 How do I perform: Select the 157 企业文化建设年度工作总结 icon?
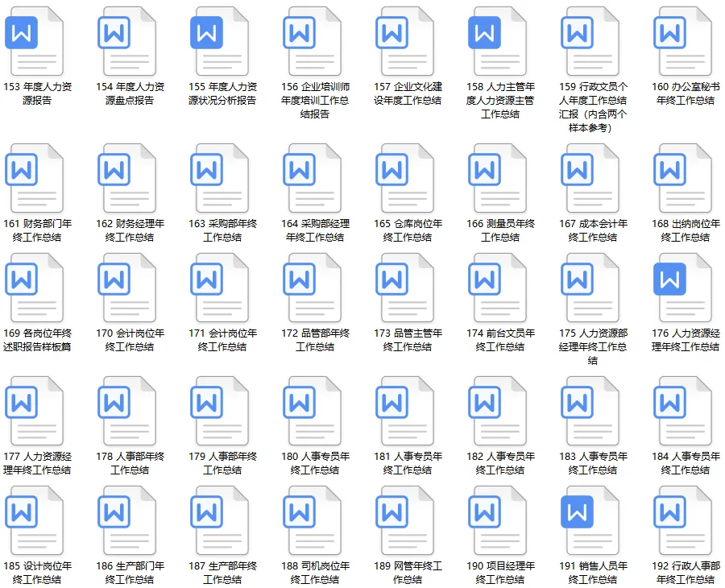(x=405, y=41)
